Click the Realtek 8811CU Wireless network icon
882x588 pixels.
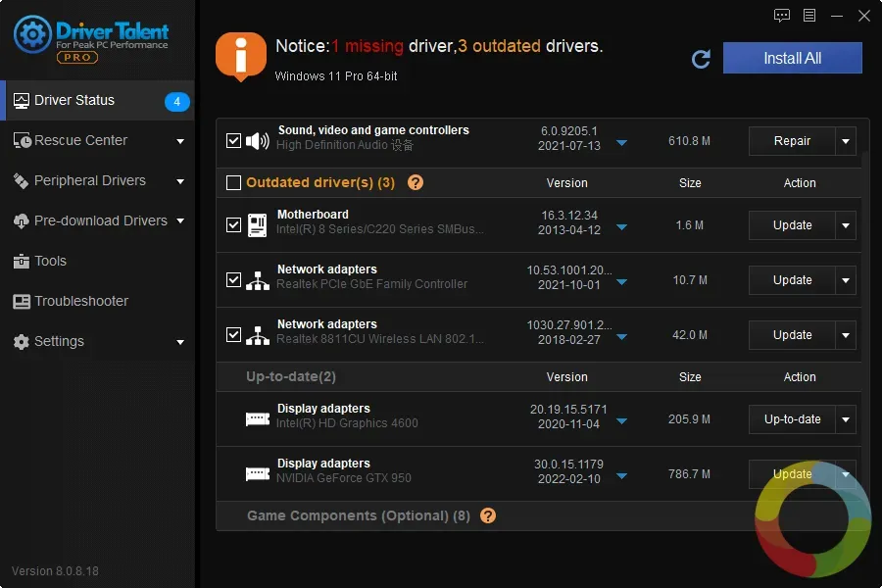[x=258, y=335]
